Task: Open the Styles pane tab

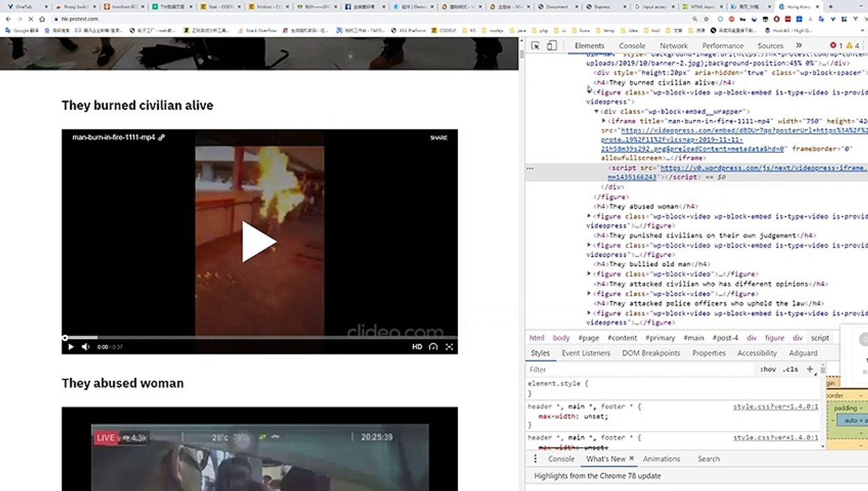Action: click(540, 353)
